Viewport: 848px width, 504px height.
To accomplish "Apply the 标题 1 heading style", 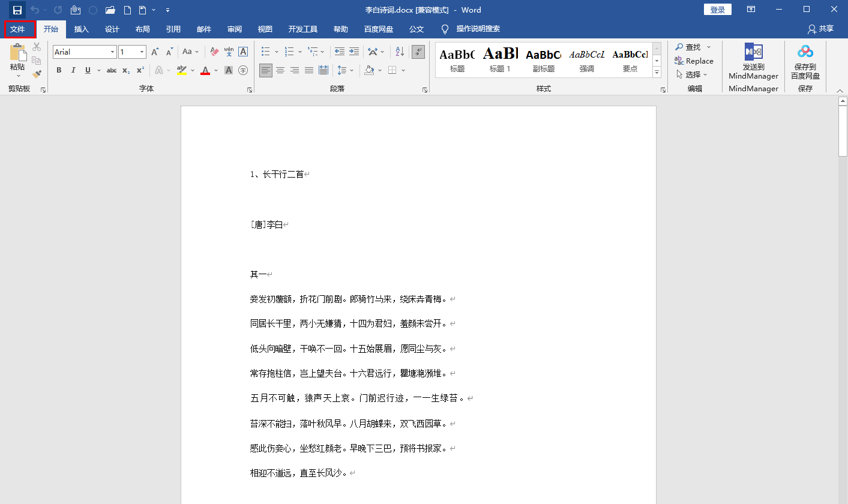I will tap(500, 60).
